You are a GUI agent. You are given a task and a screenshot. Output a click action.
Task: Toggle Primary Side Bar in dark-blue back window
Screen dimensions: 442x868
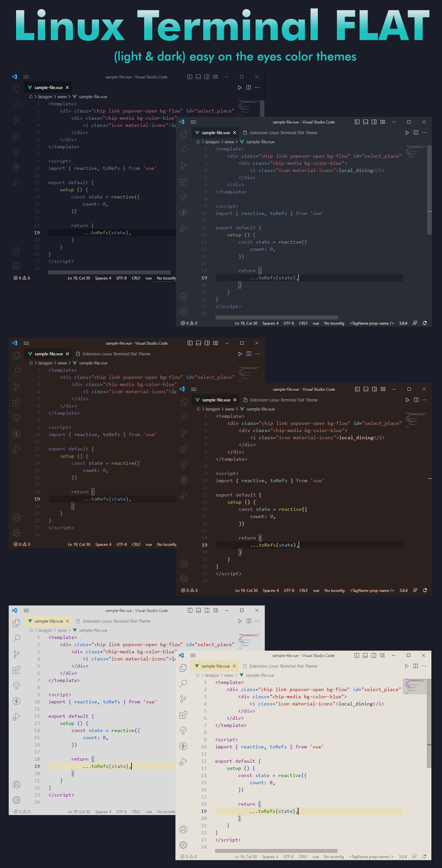coord(190,77)
